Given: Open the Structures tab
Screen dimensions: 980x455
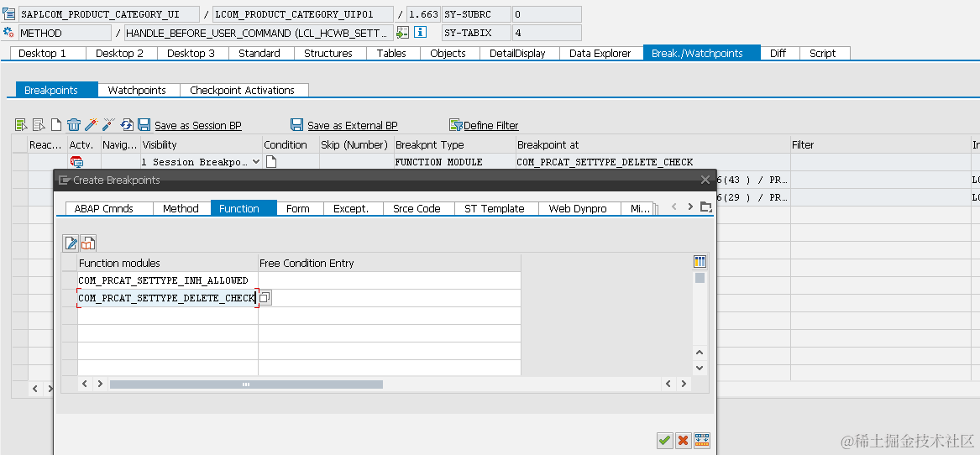Looking at the screenshot, I should (328, 53).
